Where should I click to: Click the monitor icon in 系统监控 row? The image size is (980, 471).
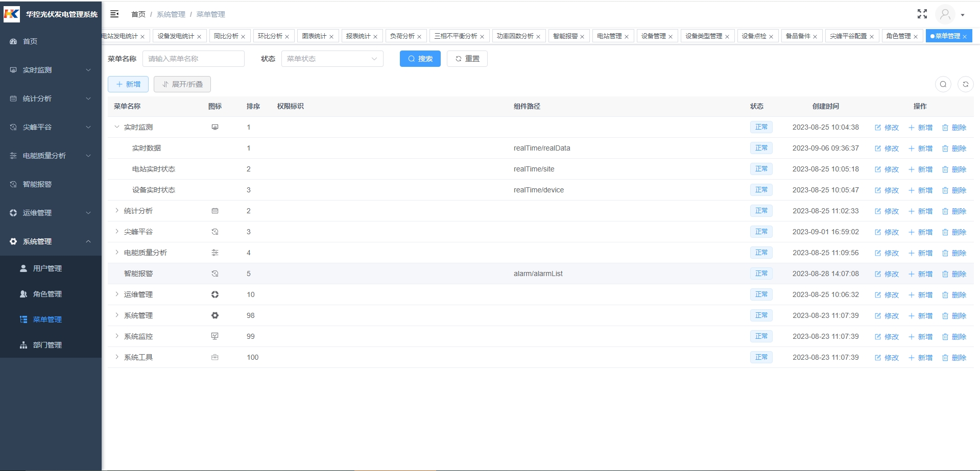click(215, 336)
